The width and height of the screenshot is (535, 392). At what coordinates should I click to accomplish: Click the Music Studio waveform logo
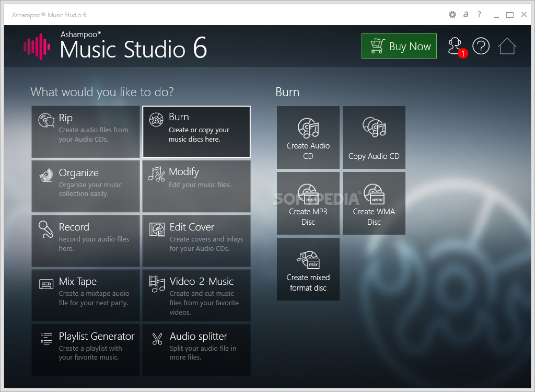pos(37,47)
